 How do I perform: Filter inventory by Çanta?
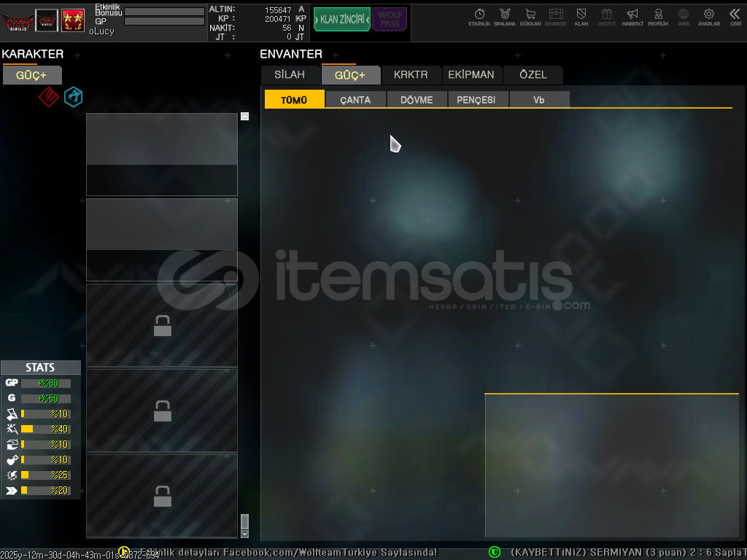[x=355, y=100]
